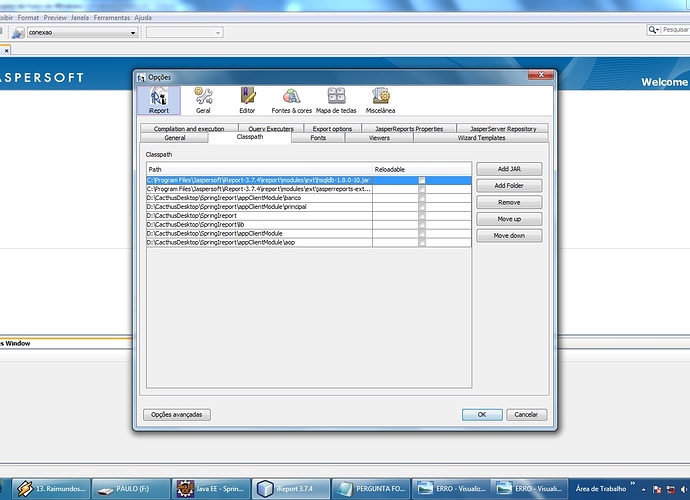Toggle Reloadable for jasperreports-ext row

(x=422, y=189)
